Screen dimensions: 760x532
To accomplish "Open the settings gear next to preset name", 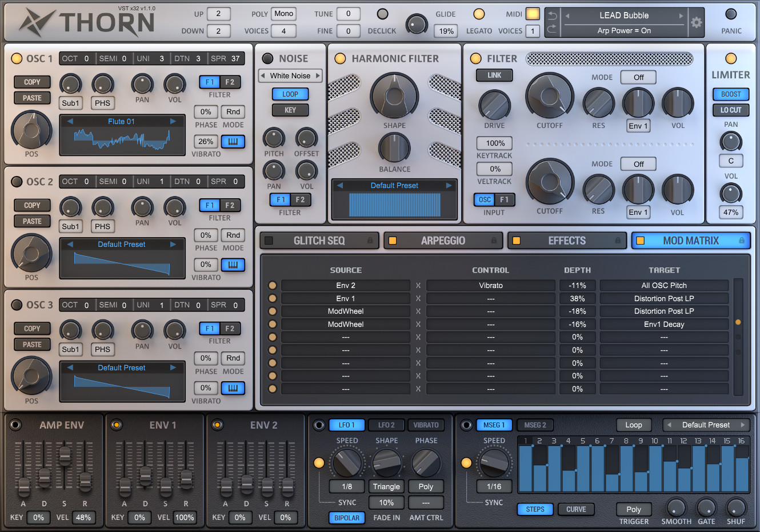I will [696, 23].
